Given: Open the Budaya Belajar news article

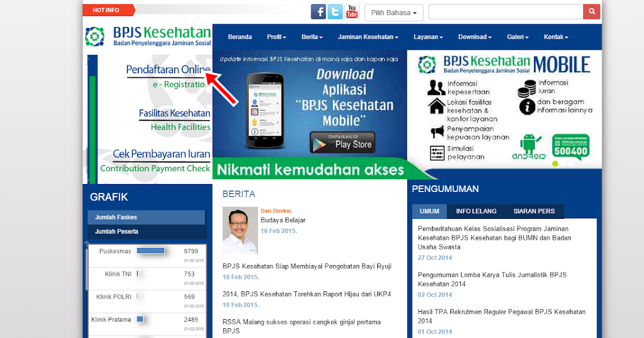Looking at the screenshot, I should coord(283,220).
